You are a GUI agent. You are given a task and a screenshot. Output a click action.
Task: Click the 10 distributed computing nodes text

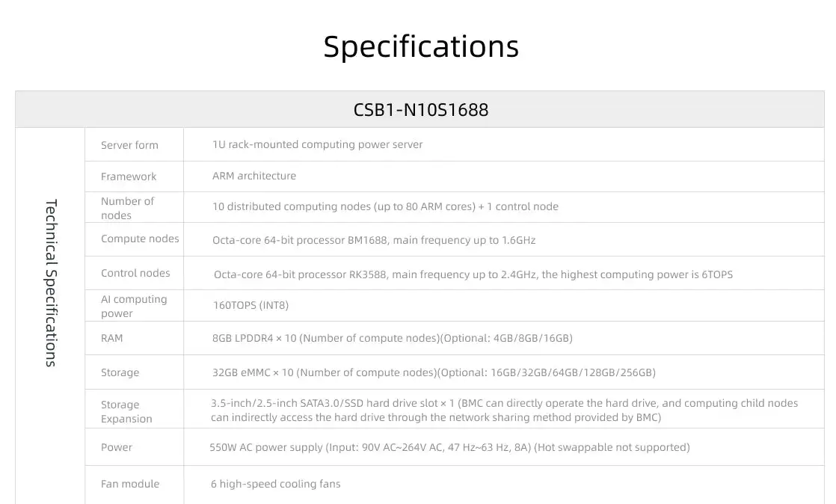tap(385, 206)
